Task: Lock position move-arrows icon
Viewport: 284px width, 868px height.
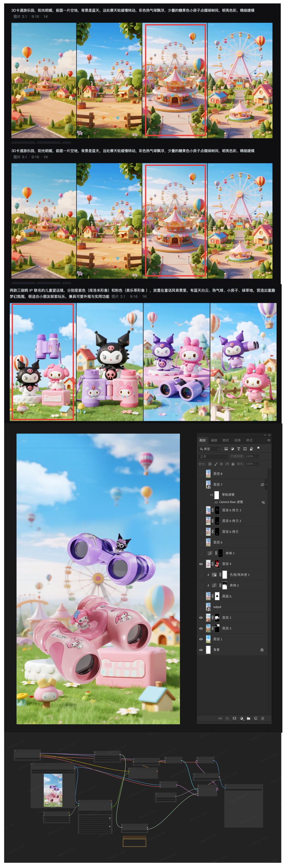Action: pyautogui.click(x=221, y=464)
